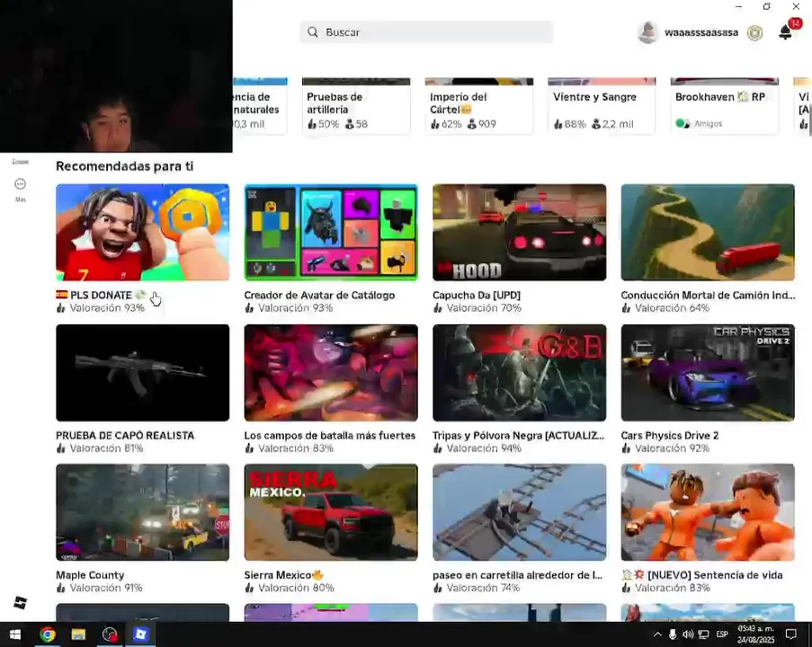This screenshot has height=647, width=812.
Task: Open the Action Center notification icon
Action: coord(790,634)
